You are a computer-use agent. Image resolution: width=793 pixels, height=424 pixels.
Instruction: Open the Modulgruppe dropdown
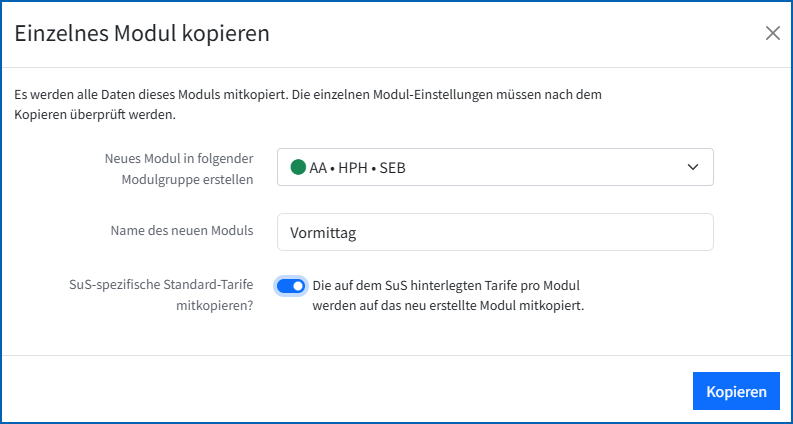click(494, 168)
